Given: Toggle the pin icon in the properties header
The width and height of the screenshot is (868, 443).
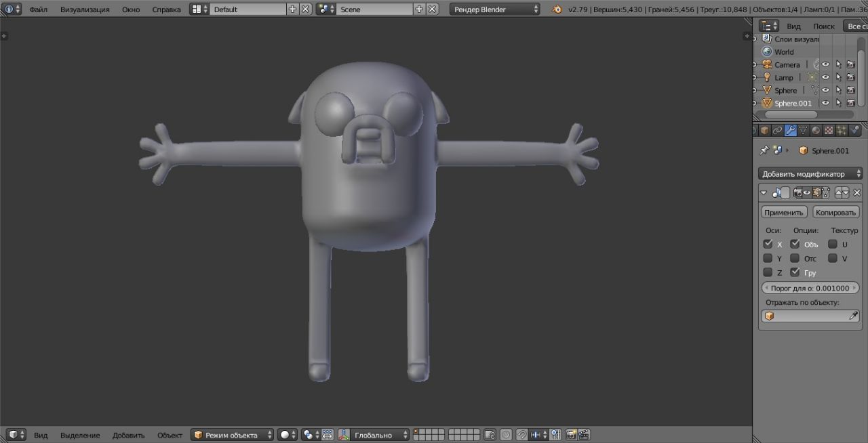Looking at the screenshot, I should 764,150.
